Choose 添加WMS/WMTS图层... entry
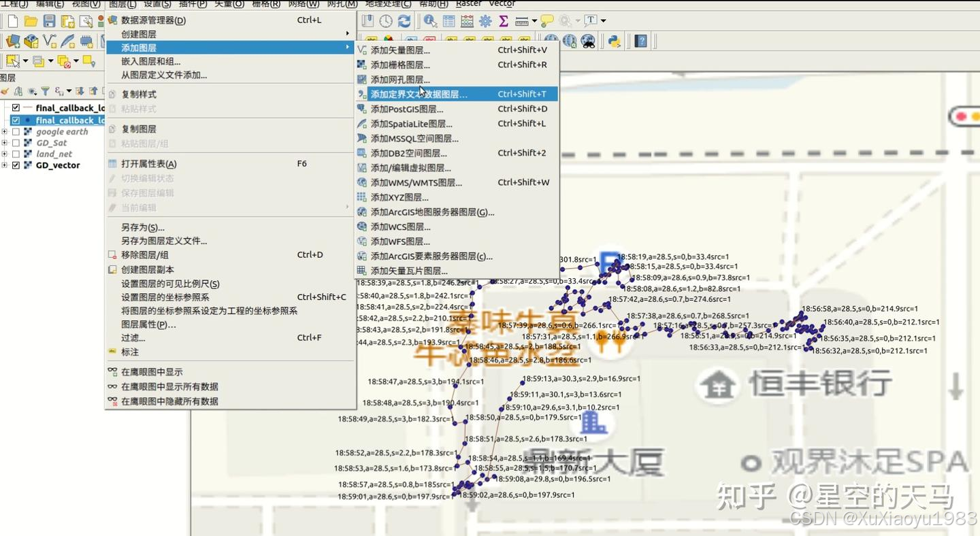The image size is (980, 536). (457, 182)
